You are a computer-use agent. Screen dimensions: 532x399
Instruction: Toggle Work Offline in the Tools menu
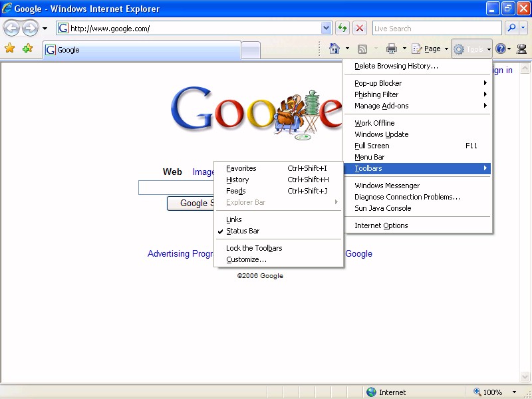(x=418, y=123)
